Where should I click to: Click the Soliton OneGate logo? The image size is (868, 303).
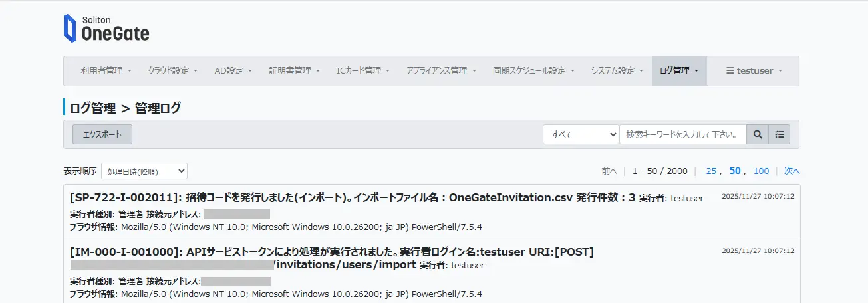[x=106, y=29]
